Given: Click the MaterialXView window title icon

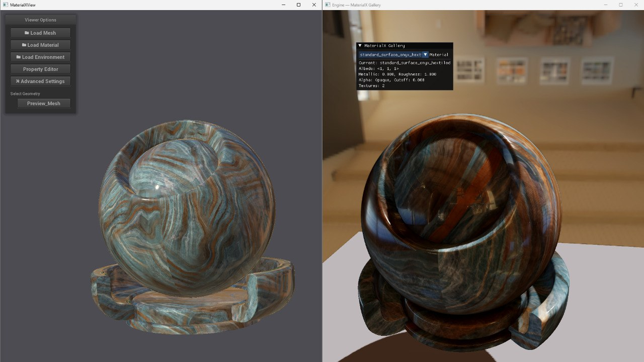Looking at the screenshot, I should (5, 5).
